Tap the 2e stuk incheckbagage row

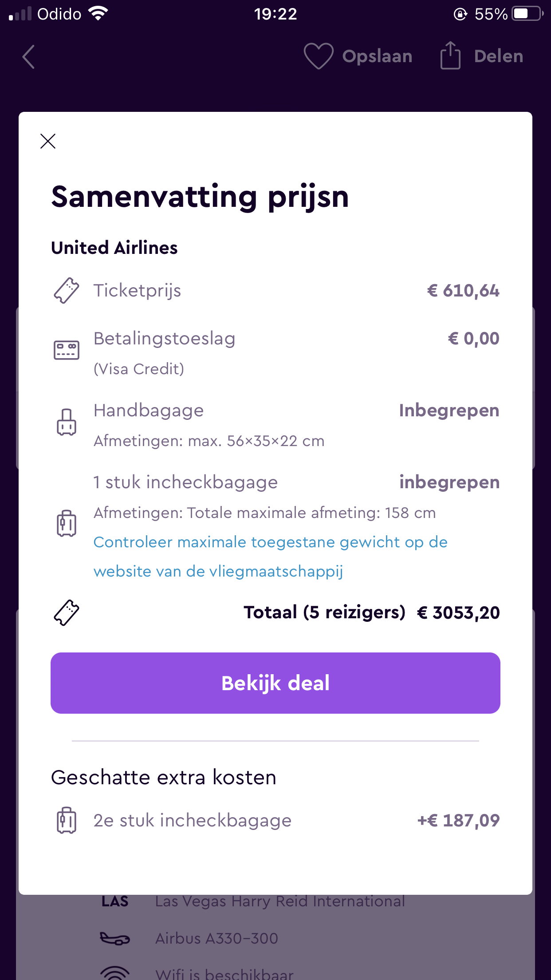pos(193,820)
